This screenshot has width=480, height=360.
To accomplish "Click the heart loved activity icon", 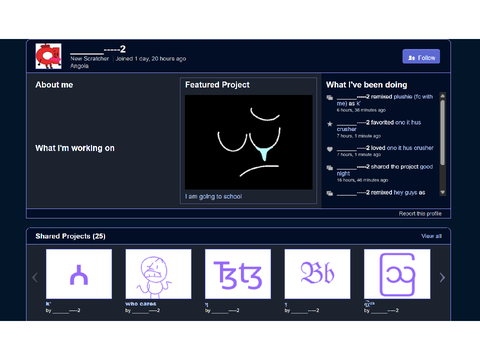I will [x=330, y=149].
